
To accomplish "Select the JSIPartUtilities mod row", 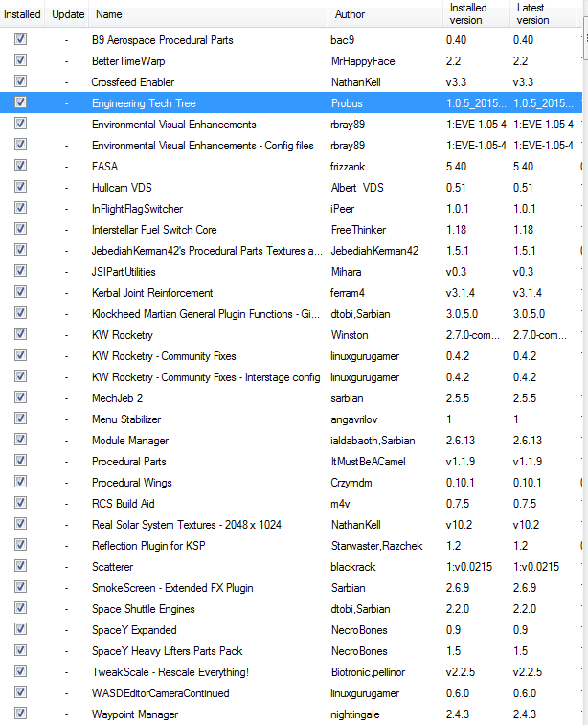I will coord(291,272).
